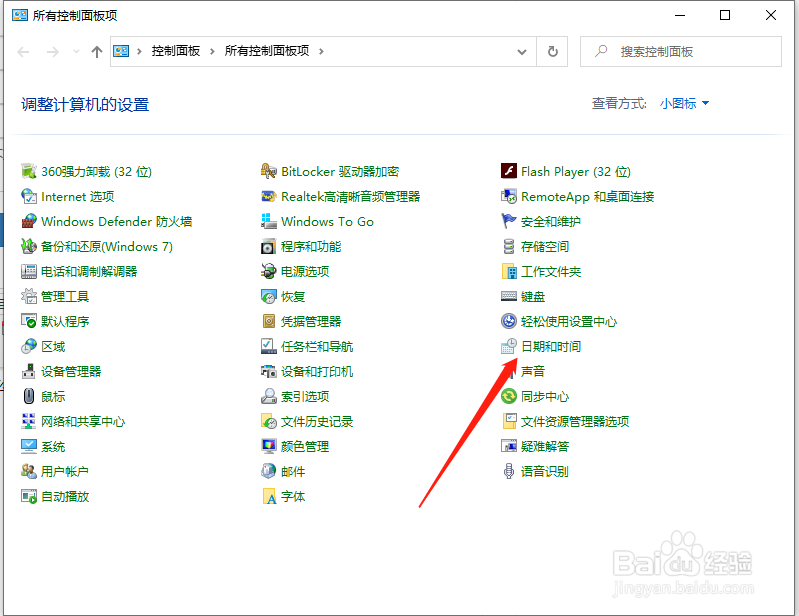The image size is (799, 616).
Task: Click the Realtek高清晰音频管理器 icon
Action: (269, 196)
